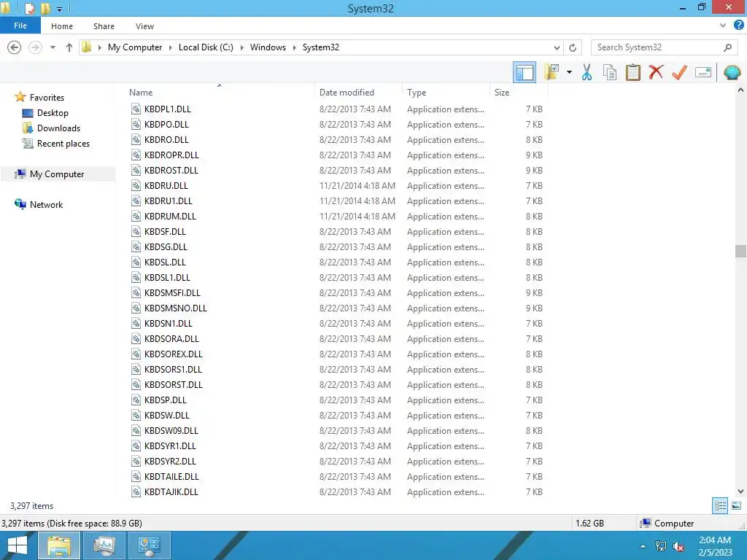The image size is (747, 560).
Task: Open Recent places in navigation pane
Action: pyautogui.click(x=63, y=144)
